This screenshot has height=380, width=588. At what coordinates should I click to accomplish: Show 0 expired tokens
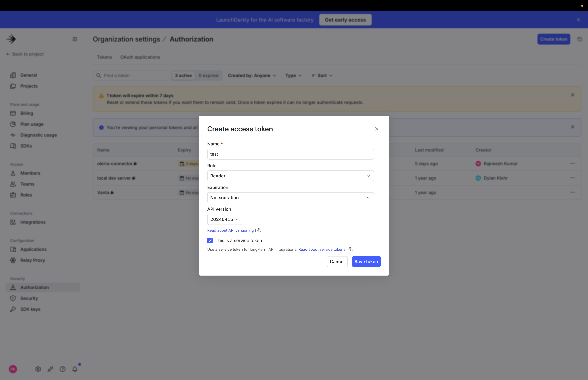208,76
